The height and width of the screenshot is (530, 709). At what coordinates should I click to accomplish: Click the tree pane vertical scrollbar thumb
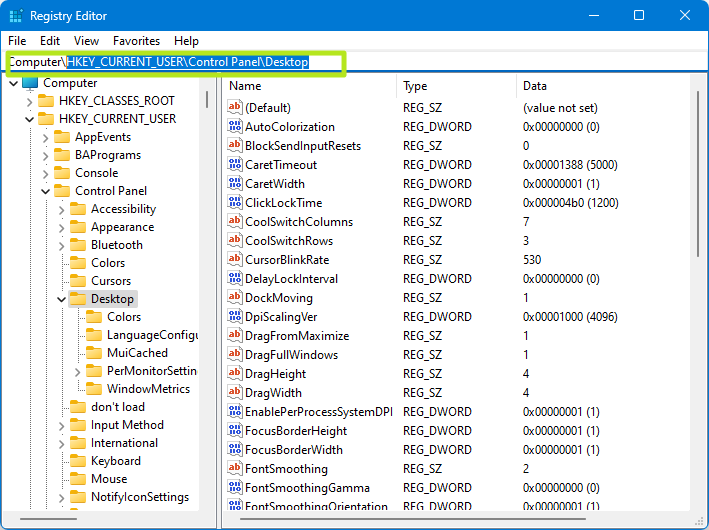click(x=207, y=99)
